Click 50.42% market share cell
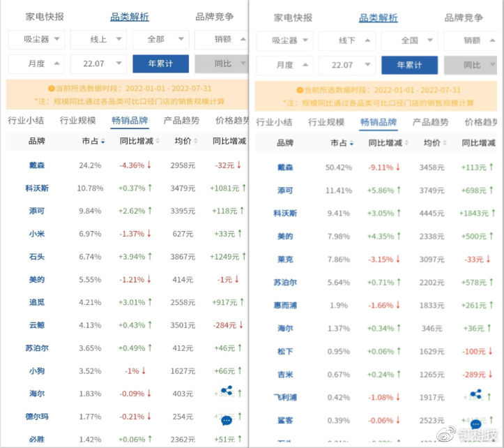 [339, 167]
